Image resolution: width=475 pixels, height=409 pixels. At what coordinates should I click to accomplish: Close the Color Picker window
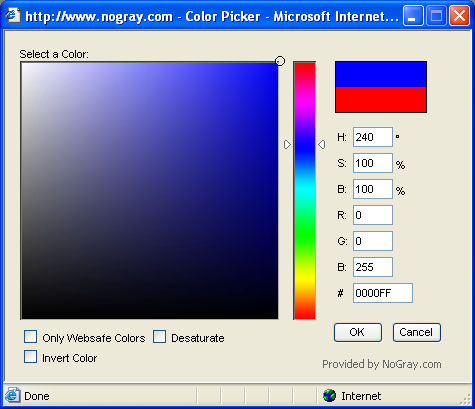click(x=460, y=16)
